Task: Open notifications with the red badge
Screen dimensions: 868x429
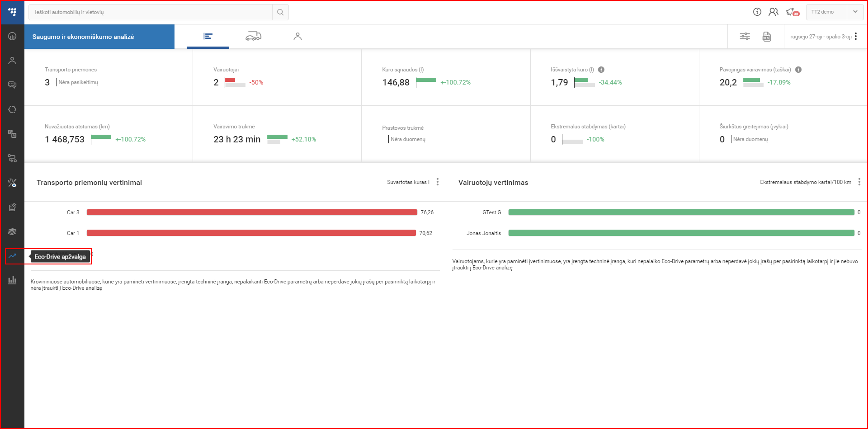Action: point(792,12)
